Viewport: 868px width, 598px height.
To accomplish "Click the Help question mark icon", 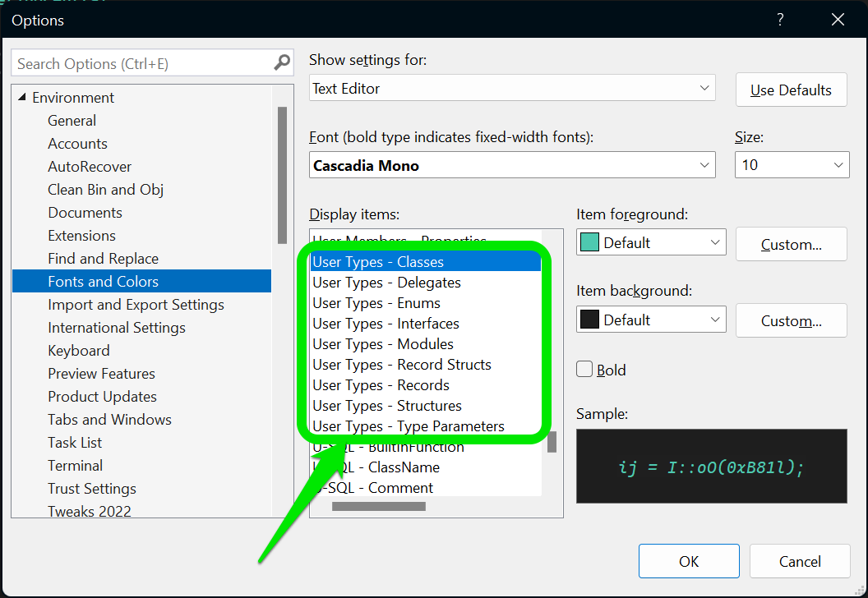I will [x=778, y=20].
